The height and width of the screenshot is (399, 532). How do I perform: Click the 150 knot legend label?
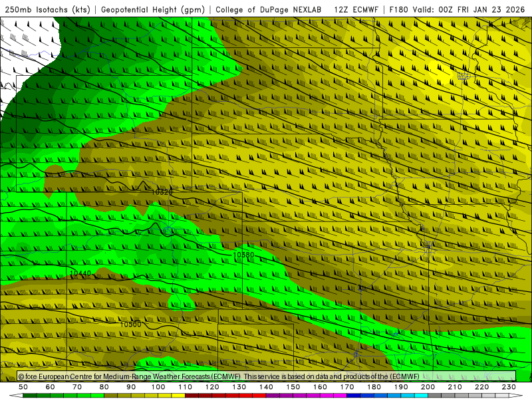pyautogui.click(x=293, y=387)
